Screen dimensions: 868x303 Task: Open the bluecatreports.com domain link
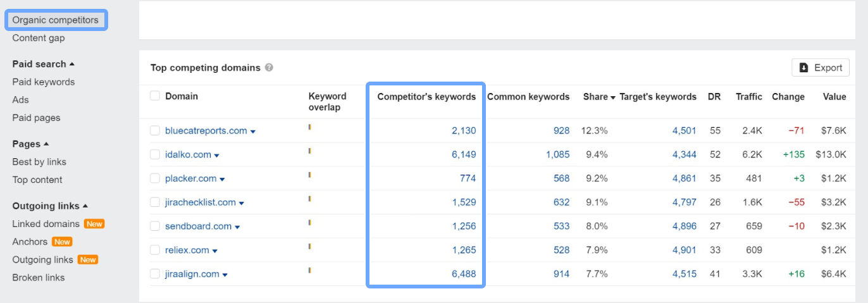(206, 131)
